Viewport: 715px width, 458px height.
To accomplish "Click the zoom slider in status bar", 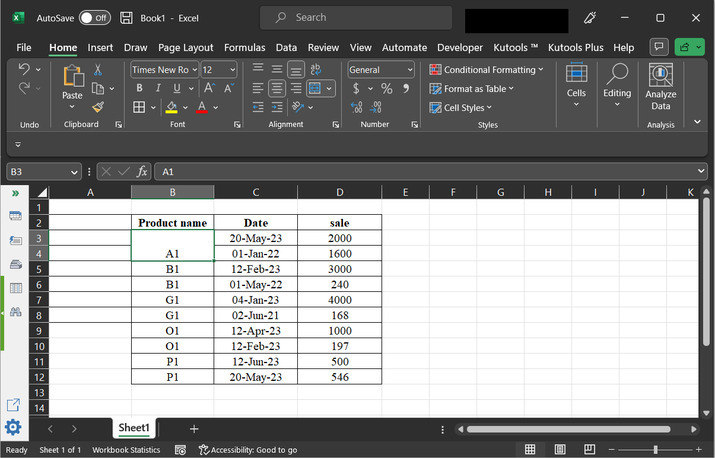I will tap(656, 450).
